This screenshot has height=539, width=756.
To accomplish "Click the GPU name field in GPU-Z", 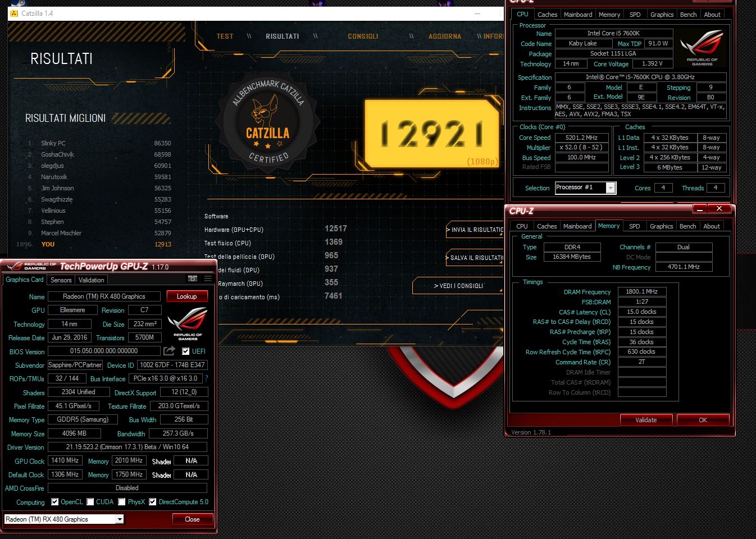I will click(104, 296).
